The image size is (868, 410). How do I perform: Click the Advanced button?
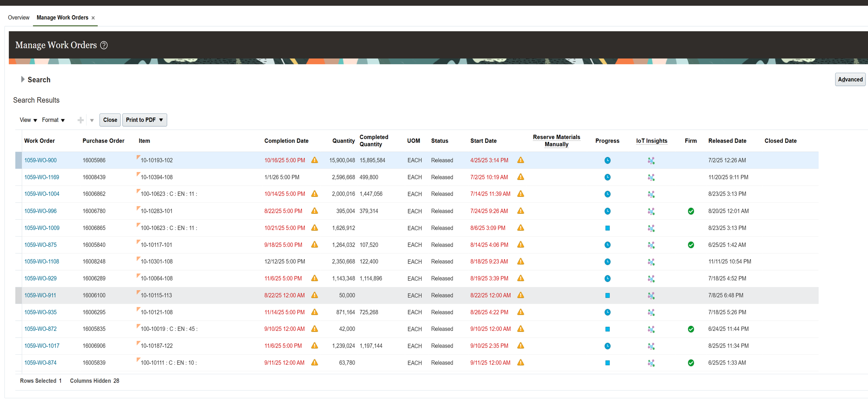[x=850, y=79]
